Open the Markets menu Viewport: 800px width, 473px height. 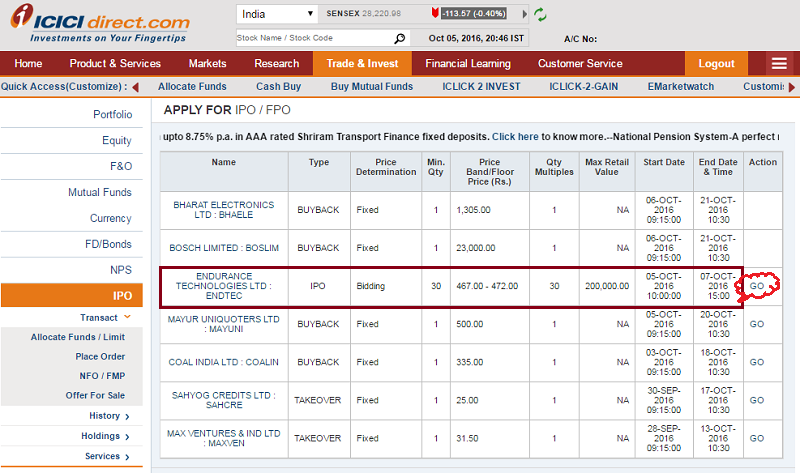pos(207,63)
